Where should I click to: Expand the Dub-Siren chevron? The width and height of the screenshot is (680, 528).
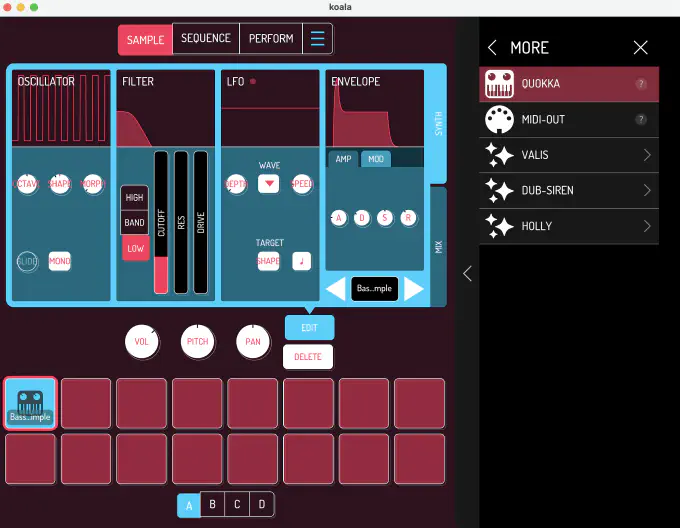pos(647,190)
